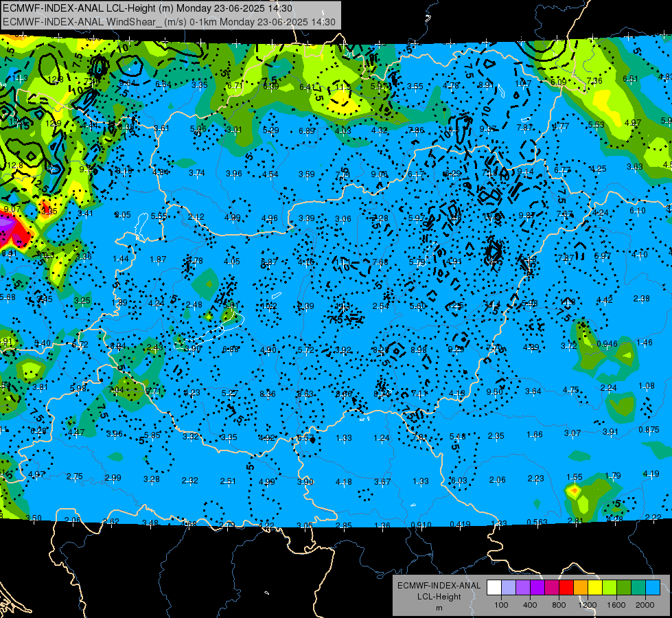Click the value 6.64 on map
This screenshot has height=618, width=672.
pyautogui.click(x=163, y=84)
